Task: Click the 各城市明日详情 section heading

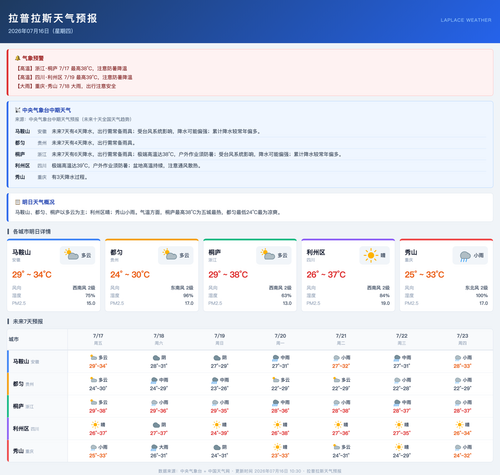Action: 32,231
